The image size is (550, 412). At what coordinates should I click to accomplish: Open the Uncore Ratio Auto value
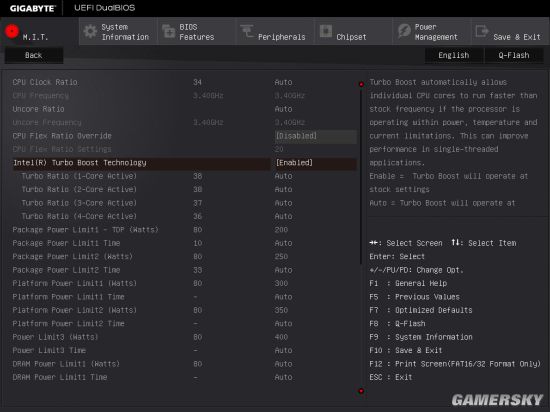coord(283,109)
